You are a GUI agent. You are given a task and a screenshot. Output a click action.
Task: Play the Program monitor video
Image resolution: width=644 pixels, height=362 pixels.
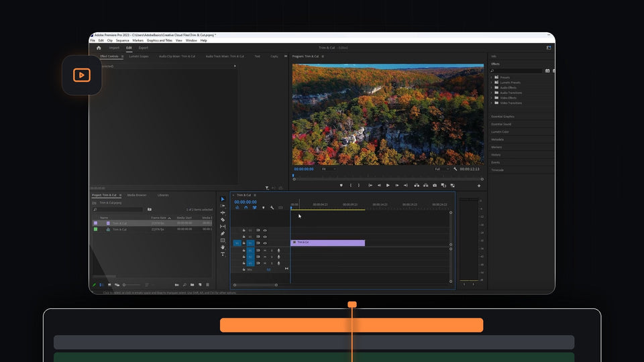coord(388,186)
